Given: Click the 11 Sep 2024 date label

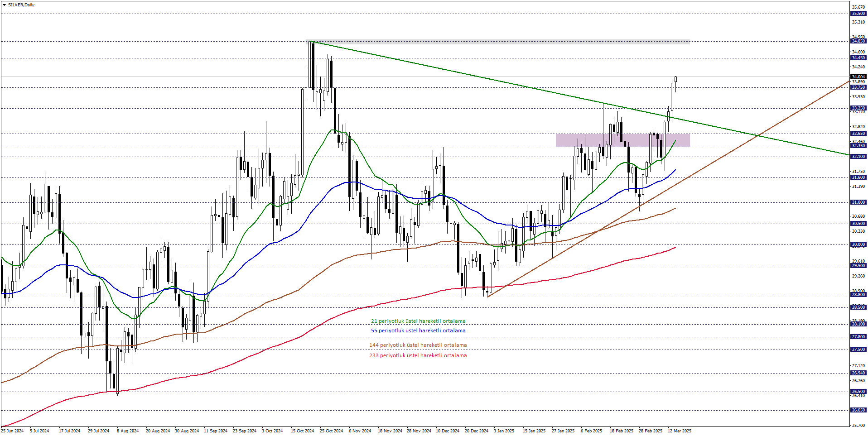Looking at the screenshot, I should click(x=216, y=431).
